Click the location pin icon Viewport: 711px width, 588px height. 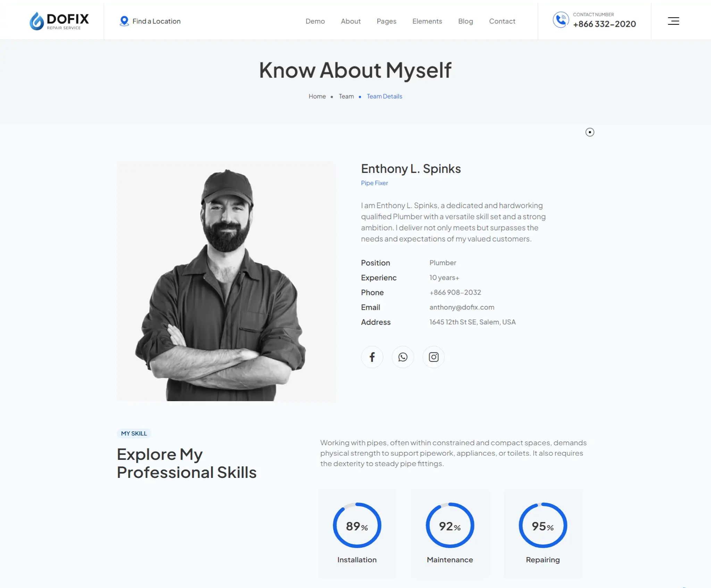pyautogui.click(x=124, y=21)
